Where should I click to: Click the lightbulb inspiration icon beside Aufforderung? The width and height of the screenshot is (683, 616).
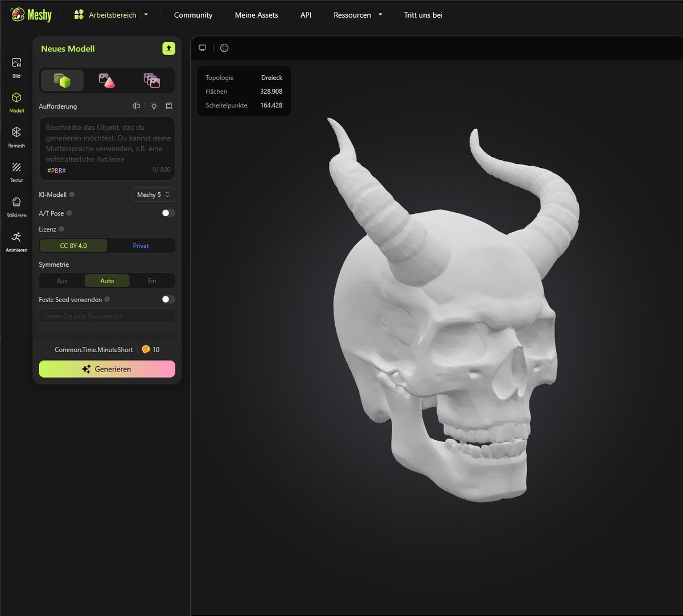153,106
